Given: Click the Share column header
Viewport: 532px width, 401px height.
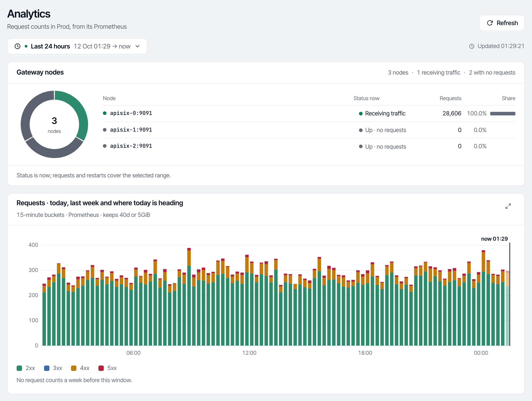Looking at the screenshot, I should pyautogui.click(x=508, y=98).
